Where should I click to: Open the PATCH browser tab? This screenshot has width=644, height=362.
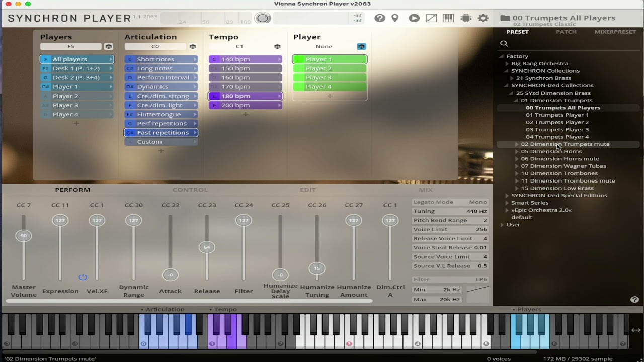tap(566, 32)
